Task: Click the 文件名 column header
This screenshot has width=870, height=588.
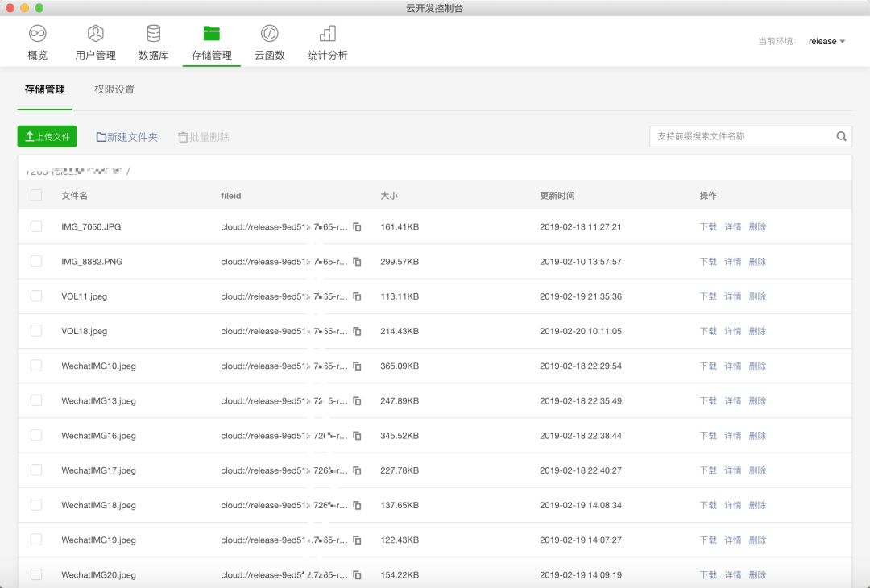Action: click(74, 196)
